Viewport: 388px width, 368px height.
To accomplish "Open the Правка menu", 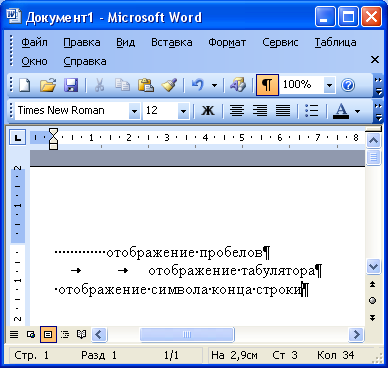I will (x=82, y=42).
